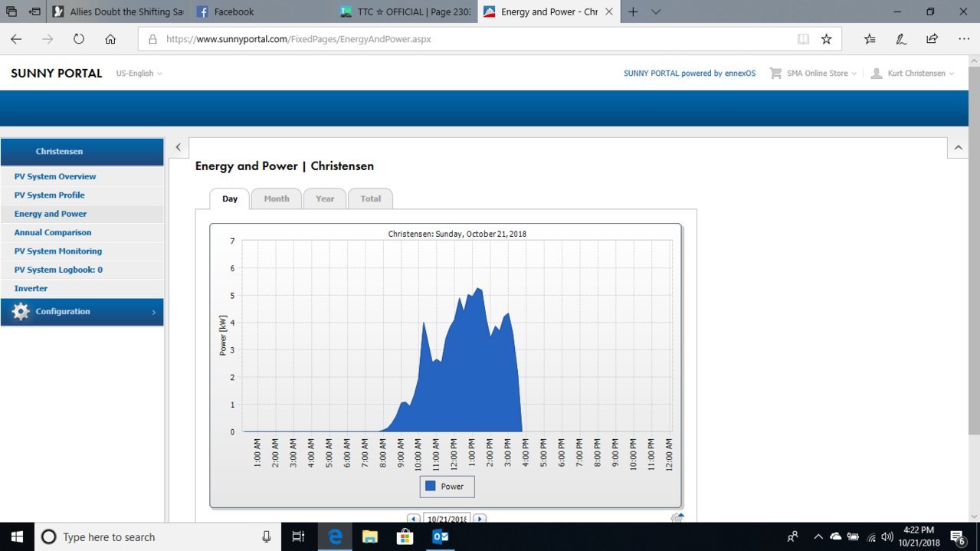This screenshot has width=980, height=551.
Task: Open the People icon in the taskbar
Action: [x=793, y=536]
